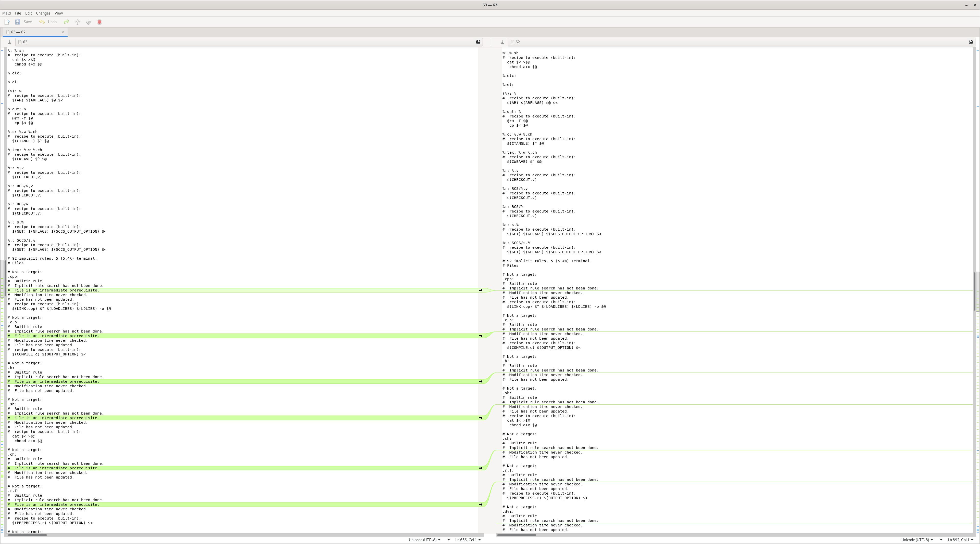The width and height of the screenshot is (980, 544).
Task: Open left pane Unicode (UTF-8) encoding dropdown
Action: tap(424, 540)
